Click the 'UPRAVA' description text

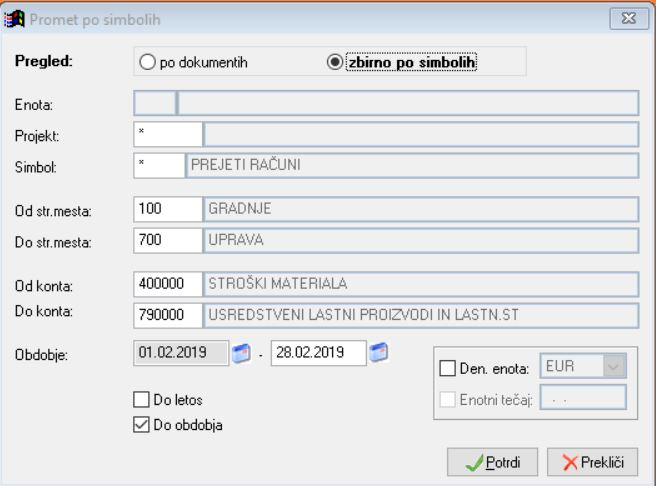pyautogui.click(x=236, y=240)
